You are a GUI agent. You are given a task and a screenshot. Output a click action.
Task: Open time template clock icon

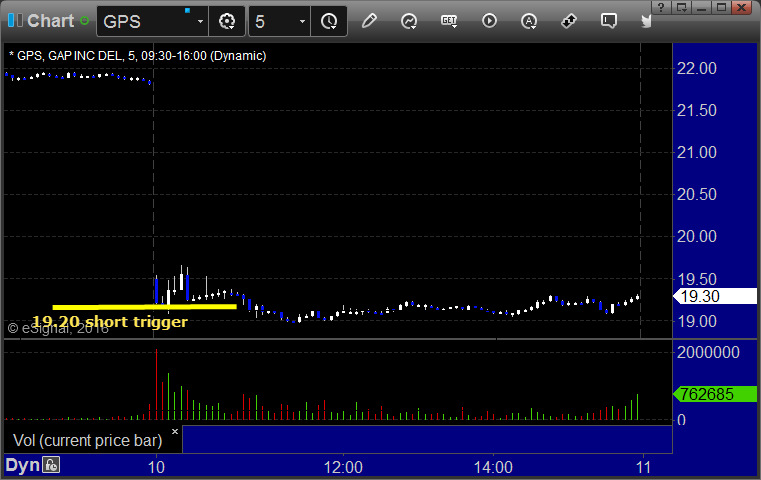pos(329,20)
